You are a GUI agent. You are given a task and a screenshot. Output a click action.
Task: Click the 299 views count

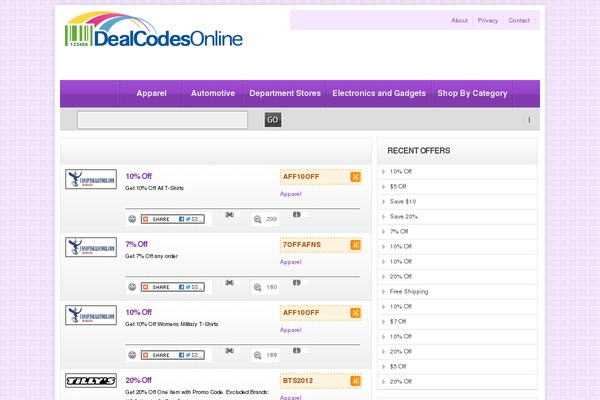tap(271, 219)
